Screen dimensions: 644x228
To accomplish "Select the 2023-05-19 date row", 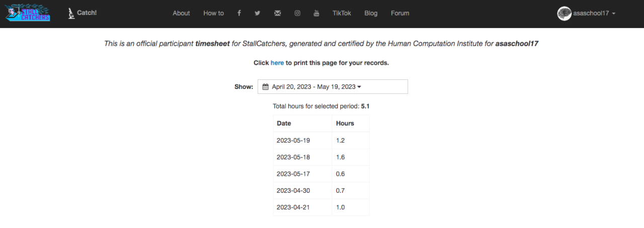I will (293, 140).
